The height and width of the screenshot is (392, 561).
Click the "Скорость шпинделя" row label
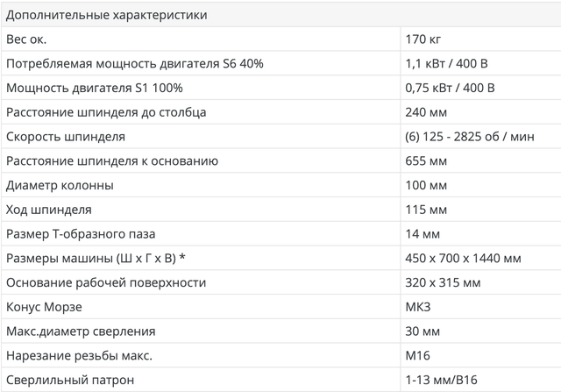(x=66, y=137)
